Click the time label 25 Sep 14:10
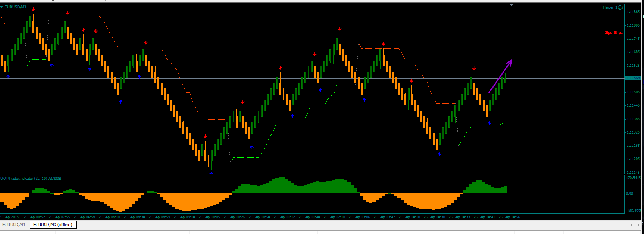The width and height of the screenshot is (644, 234). point(409,217)
